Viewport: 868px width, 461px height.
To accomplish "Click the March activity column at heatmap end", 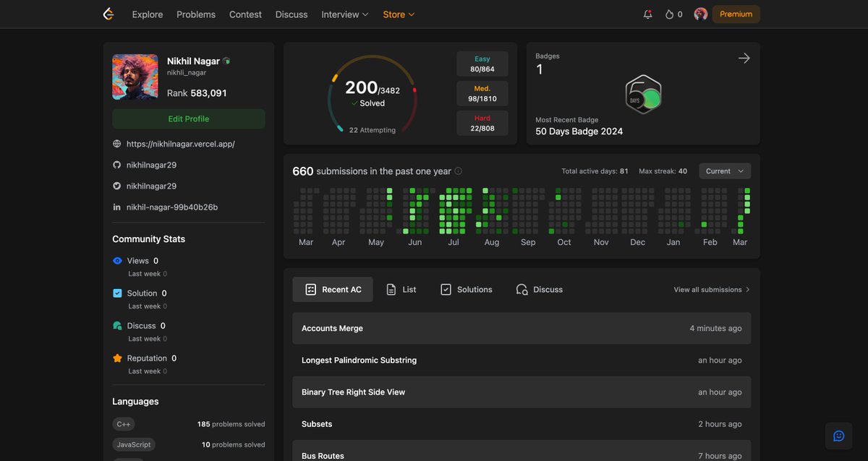I will 744,211.
